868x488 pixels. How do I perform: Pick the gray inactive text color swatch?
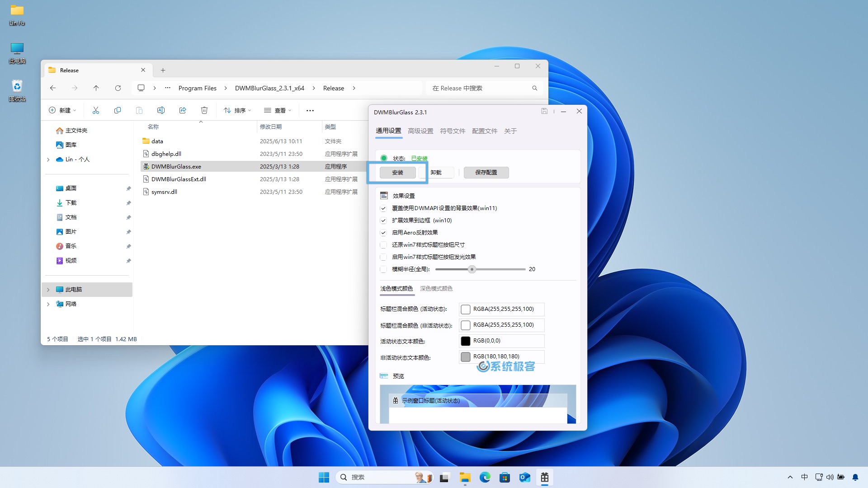(466, 357)
